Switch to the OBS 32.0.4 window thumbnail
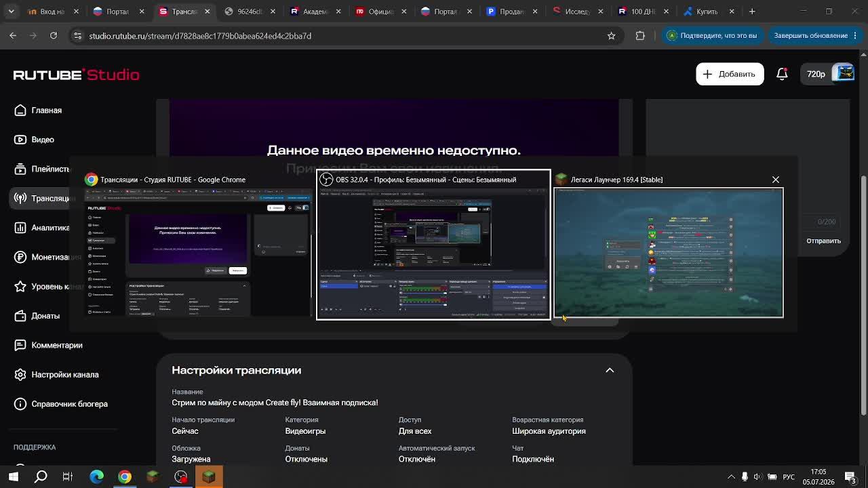Screen dimensions: 868x488 pos(433,244)
